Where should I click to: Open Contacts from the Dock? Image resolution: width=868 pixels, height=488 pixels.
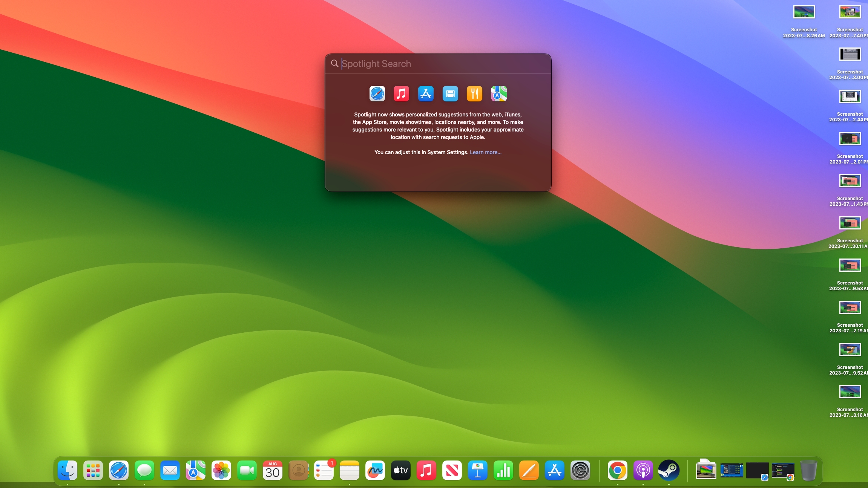(298, 470)
